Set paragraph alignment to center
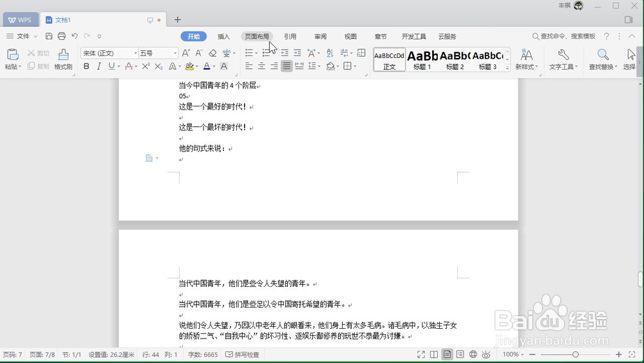Screen dimensions: 644x363 coord(261,66)
